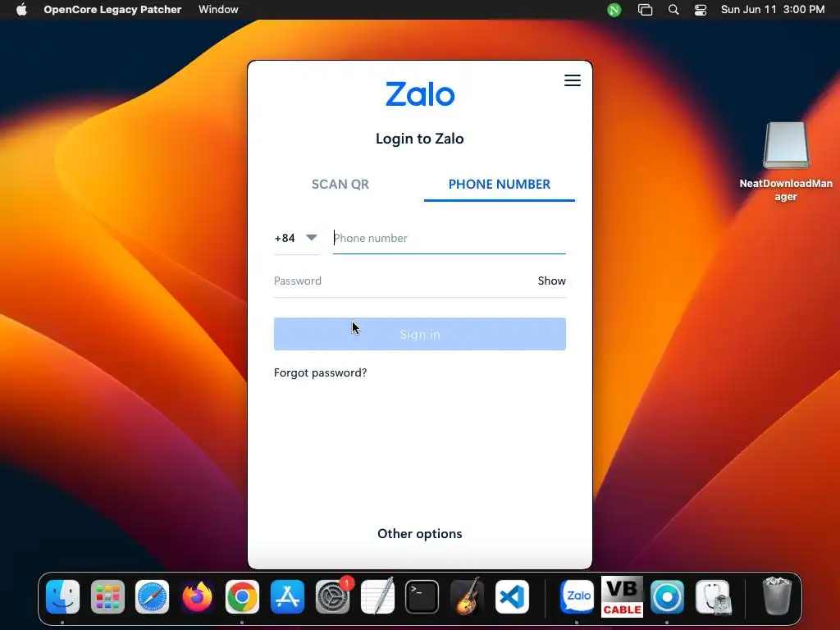Image resolution: width=840 pixels, height=630 pixels.
Task: Open Spotlight search
Action: [x=673, y=10]
